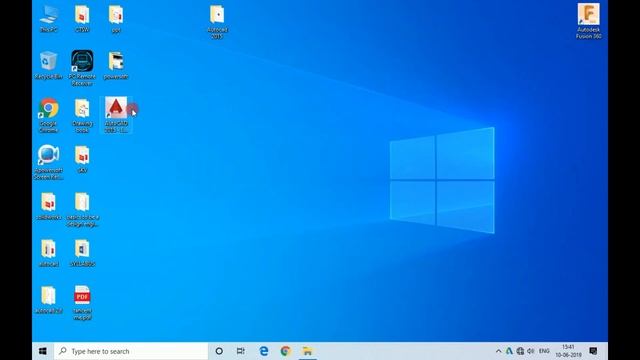Select the AutoCAD 2015 shortcut icon
Screen dimensions: 640x360
116,115
